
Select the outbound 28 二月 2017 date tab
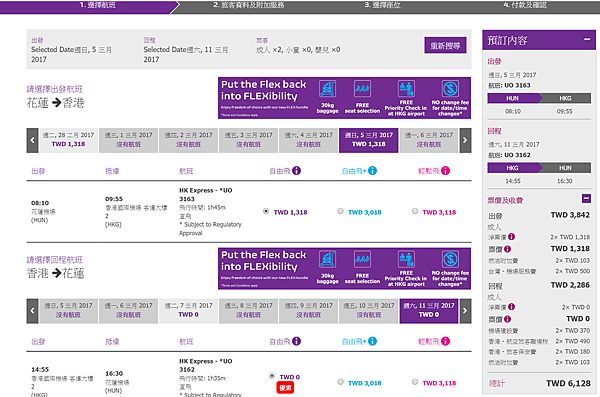(68, 140)
